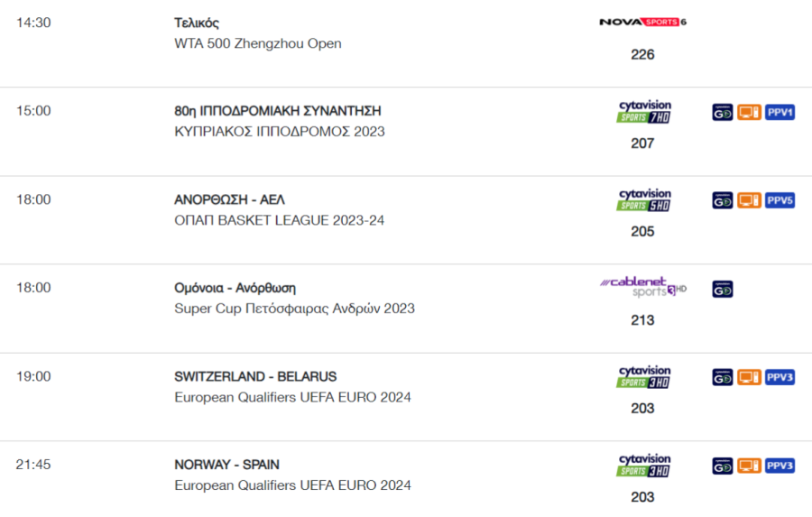
Task: Click Cablenet Sports 3 HD logo
Action: click(x=643, y=287)
